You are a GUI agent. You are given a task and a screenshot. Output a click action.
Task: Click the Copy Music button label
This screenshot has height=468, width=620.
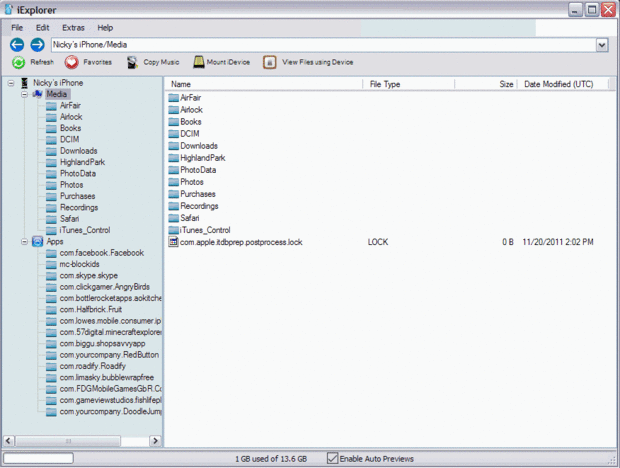pos(161,62)
